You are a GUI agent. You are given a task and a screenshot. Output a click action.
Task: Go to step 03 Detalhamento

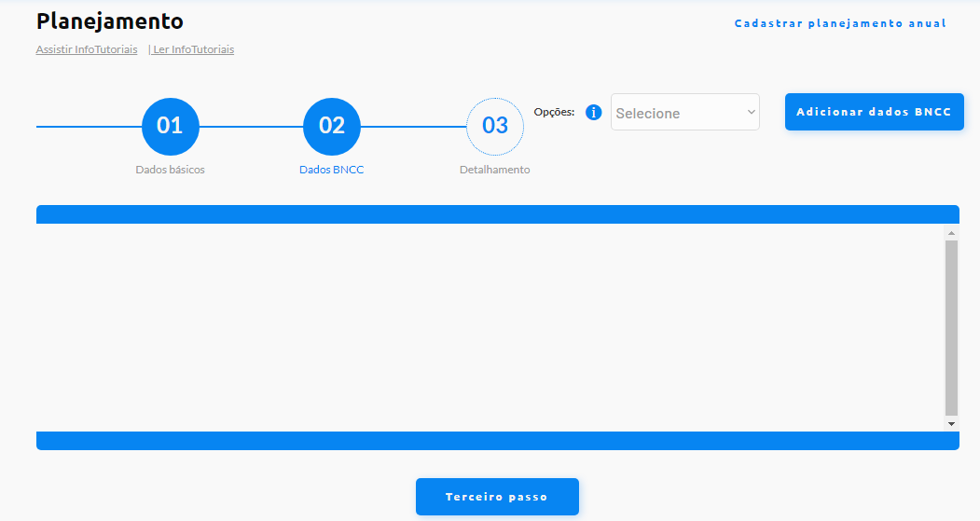[495, 126]
